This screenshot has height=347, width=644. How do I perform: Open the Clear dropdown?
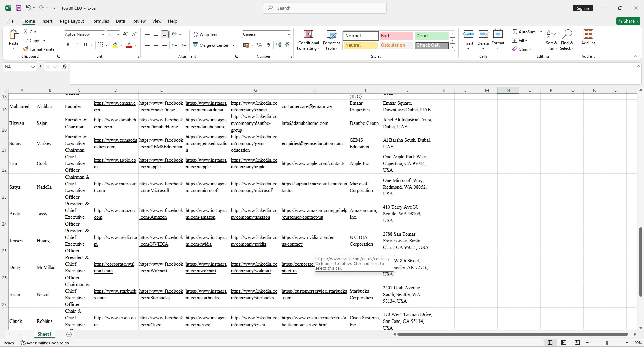(522, 49)
